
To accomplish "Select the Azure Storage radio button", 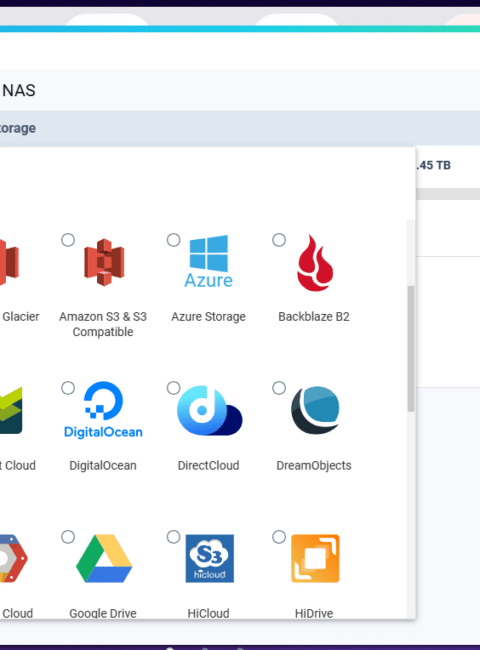I will [173, 240].
